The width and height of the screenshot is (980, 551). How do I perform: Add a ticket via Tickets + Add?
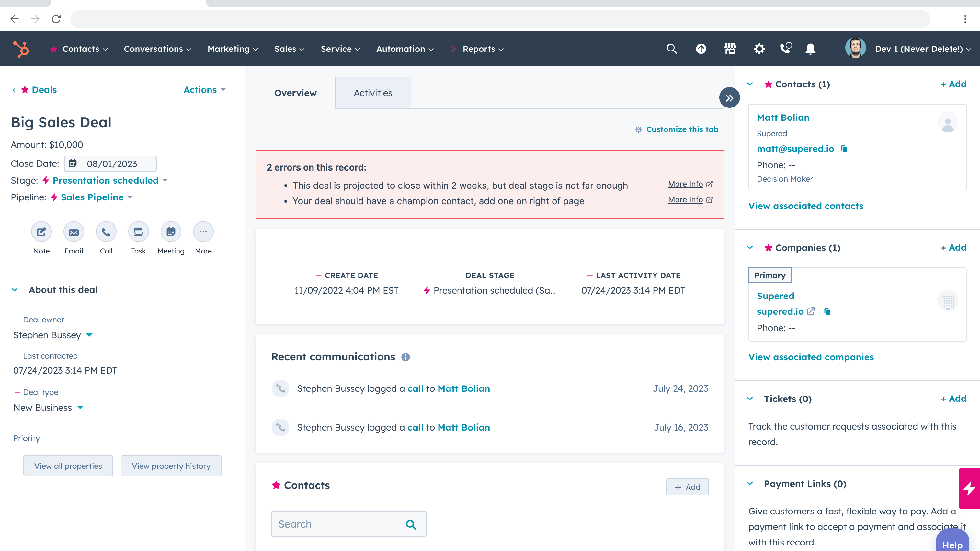(953, 399)
